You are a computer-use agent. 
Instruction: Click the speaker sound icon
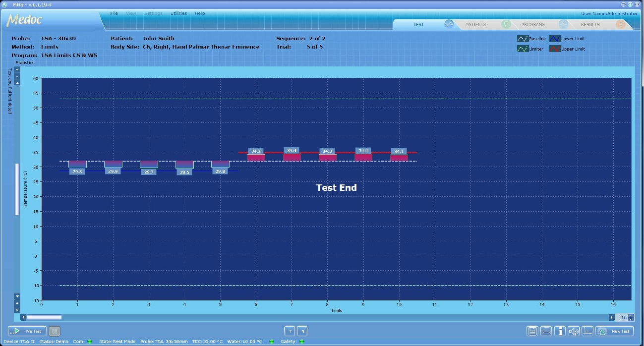coord(574,331)
